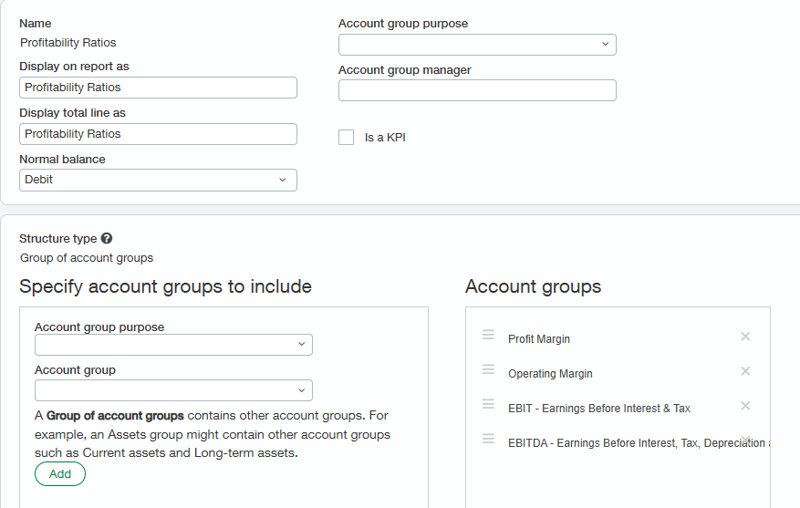Click drag handle icon beside Operating Margin
Viewport: 800px width, 508px height.
[x=488, y=370]
